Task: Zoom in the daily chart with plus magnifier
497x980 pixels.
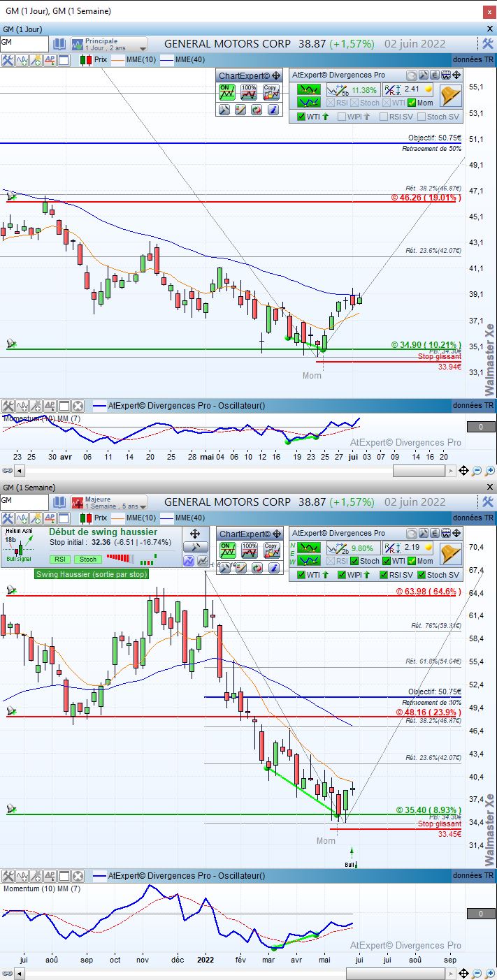Action: point(489,471)
